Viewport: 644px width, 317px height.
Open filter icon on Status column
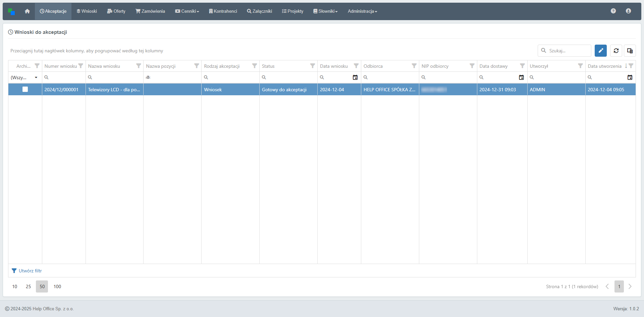pos(312,66)
